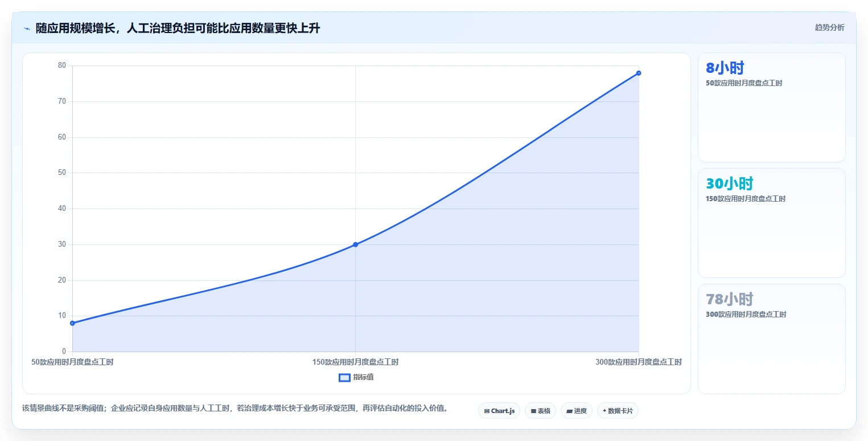
Task: Click the card caption 50款应用时月度盘点工时
Action: tap(744, 83)
